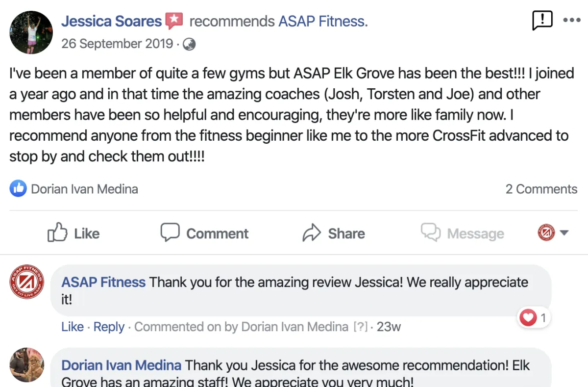
Task: Click the blue thumbs-up reaction icon
Action: 18,189
